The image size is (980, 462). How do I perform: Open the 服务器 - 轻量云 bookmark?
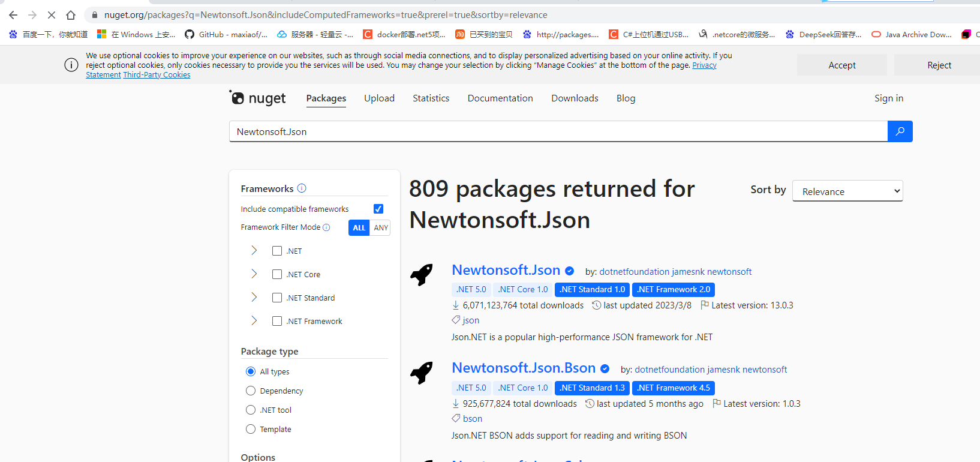click(315, 34)
